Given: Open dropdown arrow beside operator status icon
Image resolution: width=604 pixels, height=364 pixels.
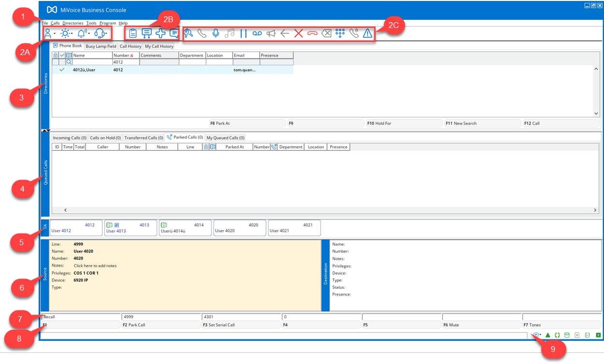Looking at the screenshot, I should (x=55, y=34).
